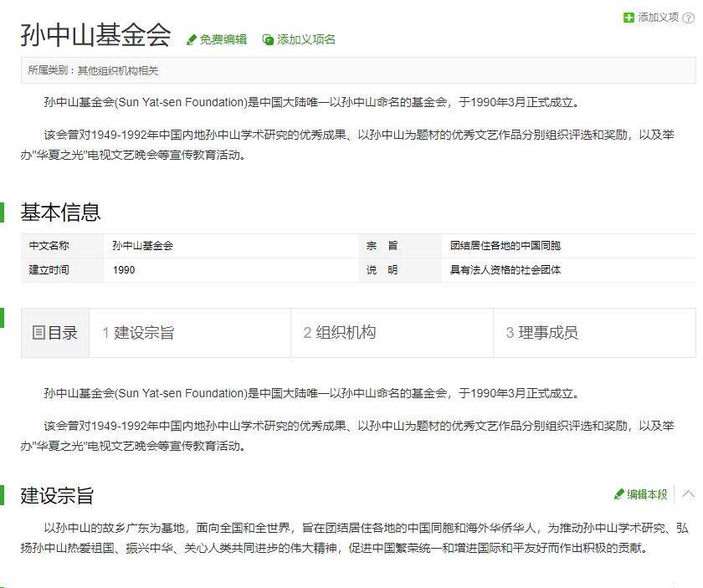The height and width of the screenshot is (588, 703).
Task: Open 编辑本段 link
Action: 647,493
